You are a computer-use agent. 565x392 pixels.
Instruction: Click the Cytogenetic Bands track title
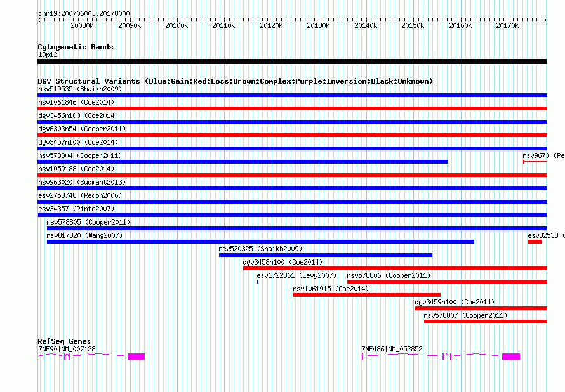coord(76,47)
